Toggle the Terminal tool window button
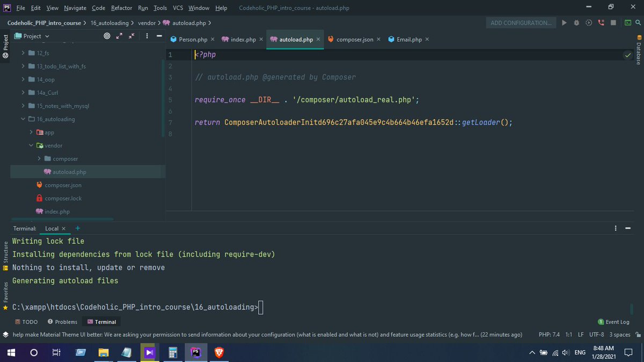 pos(101,322)
